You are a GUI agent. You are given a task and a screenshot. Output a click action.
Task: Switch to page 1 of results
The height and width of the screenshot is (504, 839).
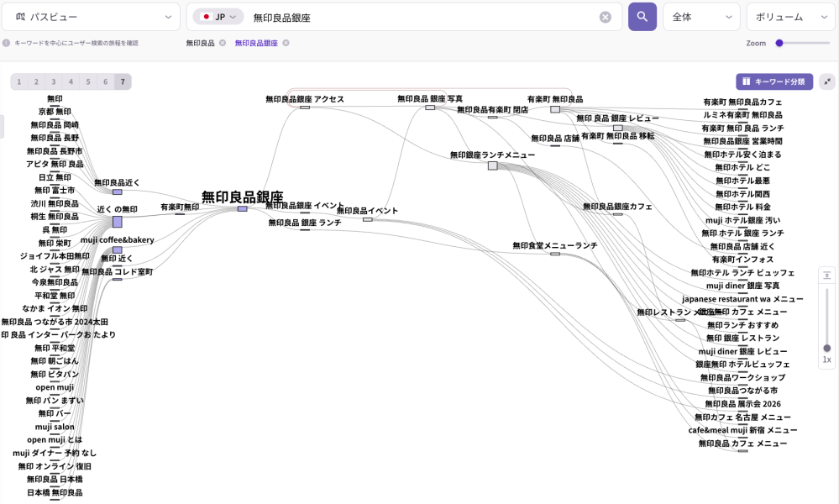18,81
